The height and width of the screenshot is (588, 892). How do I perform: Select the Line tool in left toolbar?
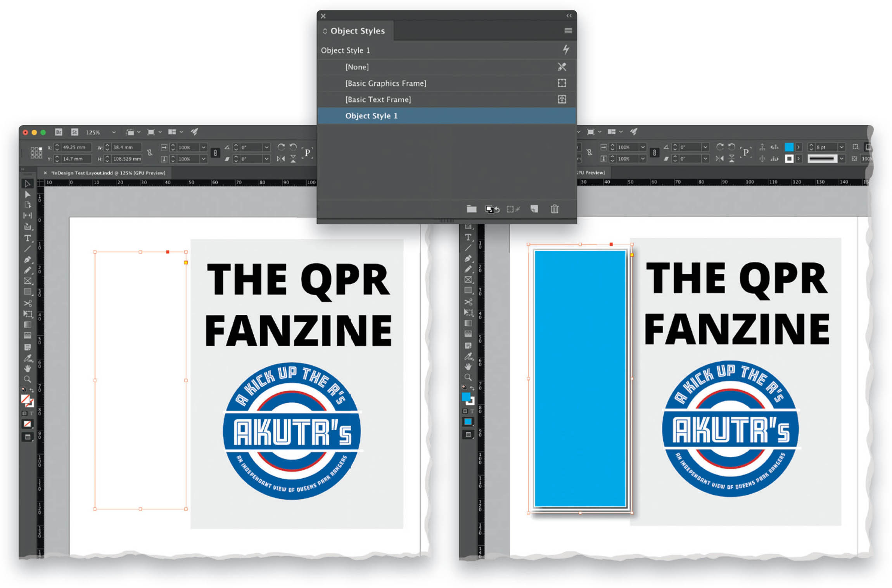pos(28,248)
